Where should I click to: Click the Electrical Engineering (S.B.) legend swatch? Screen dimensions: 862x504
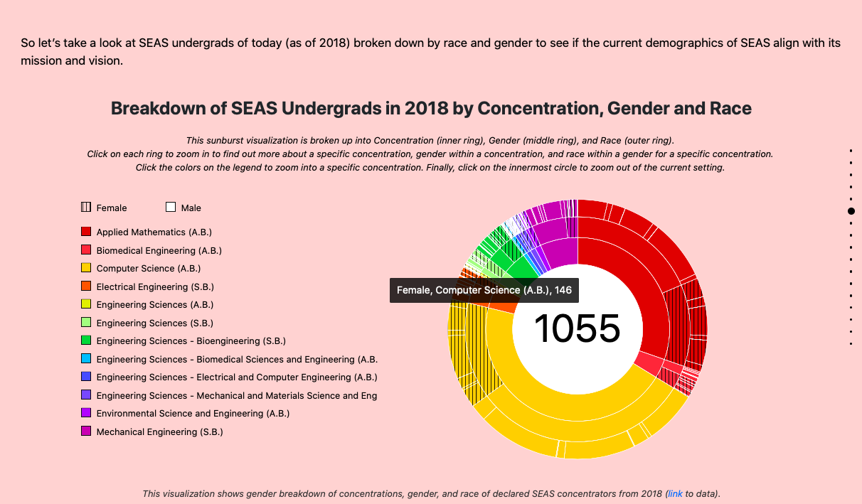click(85, 286)
